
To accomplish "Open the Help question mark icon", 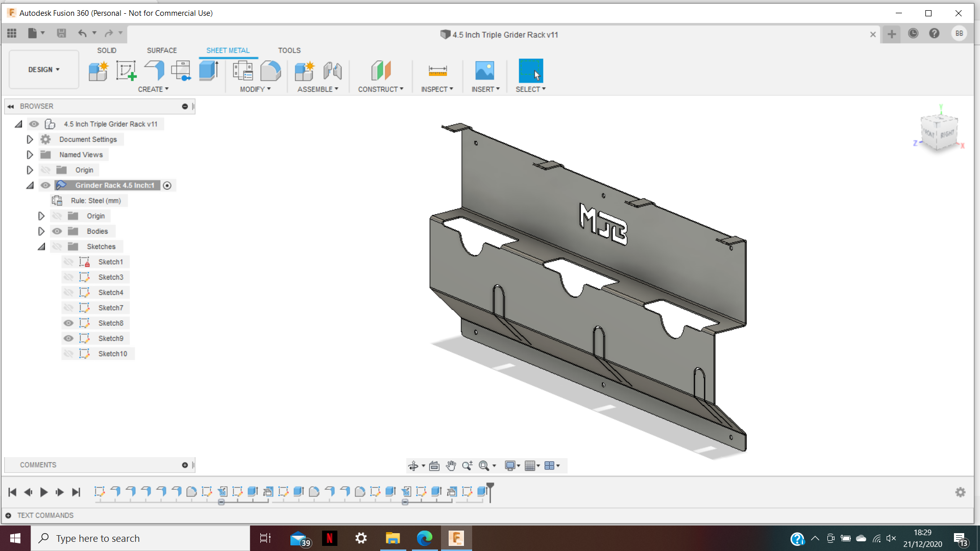I will [934, 33].
